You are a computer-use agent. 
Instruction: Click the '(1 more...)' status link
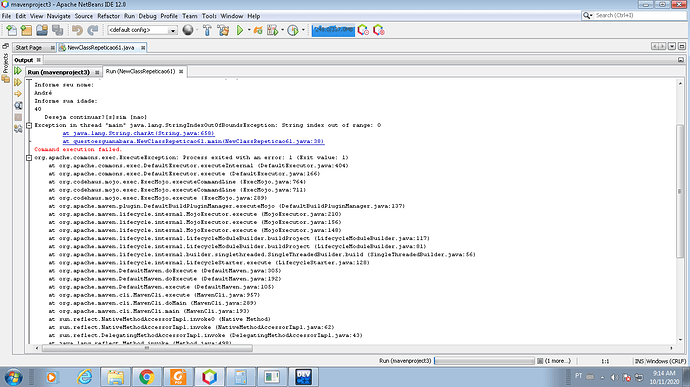tap(558, 361)
